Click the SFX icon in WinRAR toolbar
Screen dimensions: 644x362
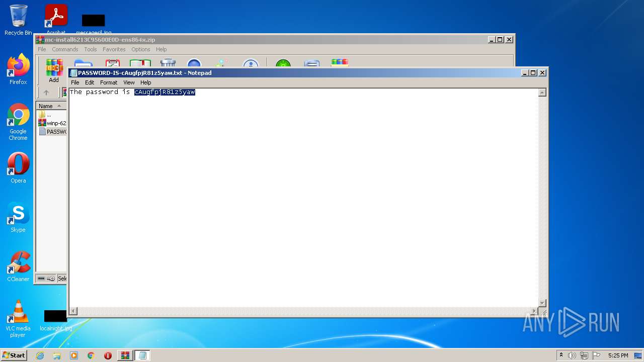[x=340, y=63]
